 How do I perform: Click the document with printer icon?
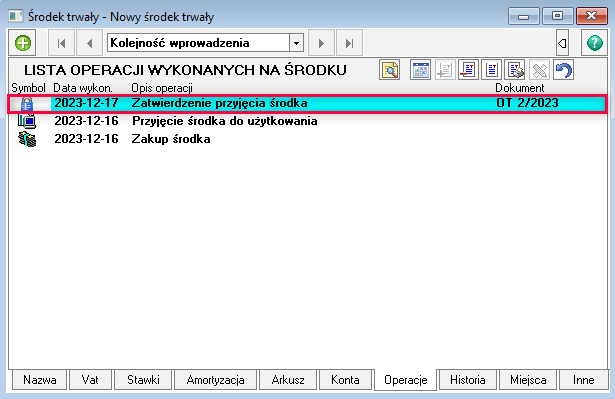coord(515,70)
